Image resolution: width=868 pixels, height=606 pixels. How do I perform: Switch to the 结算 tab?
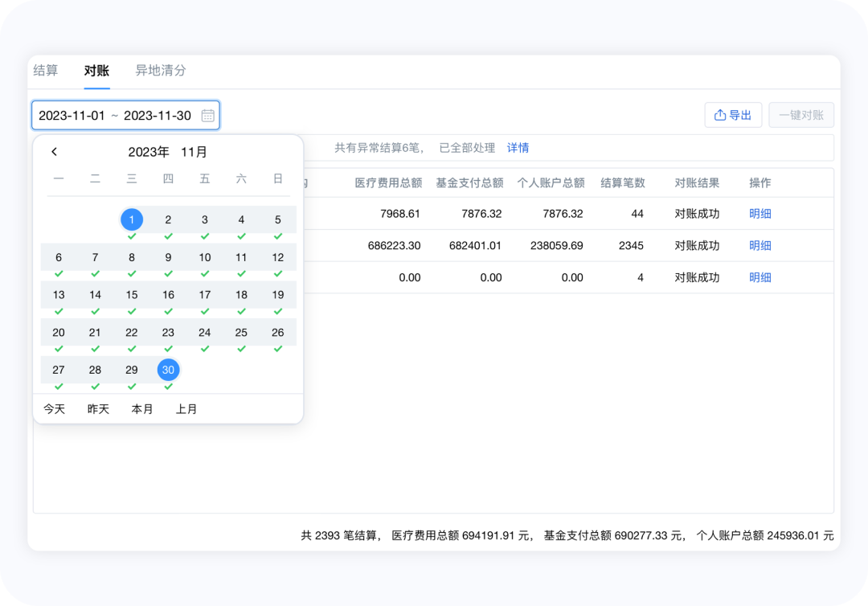point(45,70)
